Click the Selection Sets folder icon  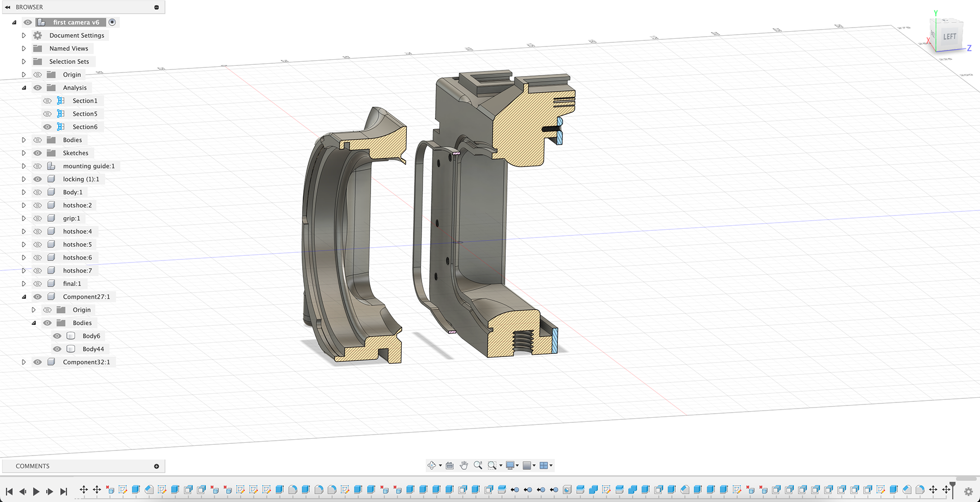38,61
